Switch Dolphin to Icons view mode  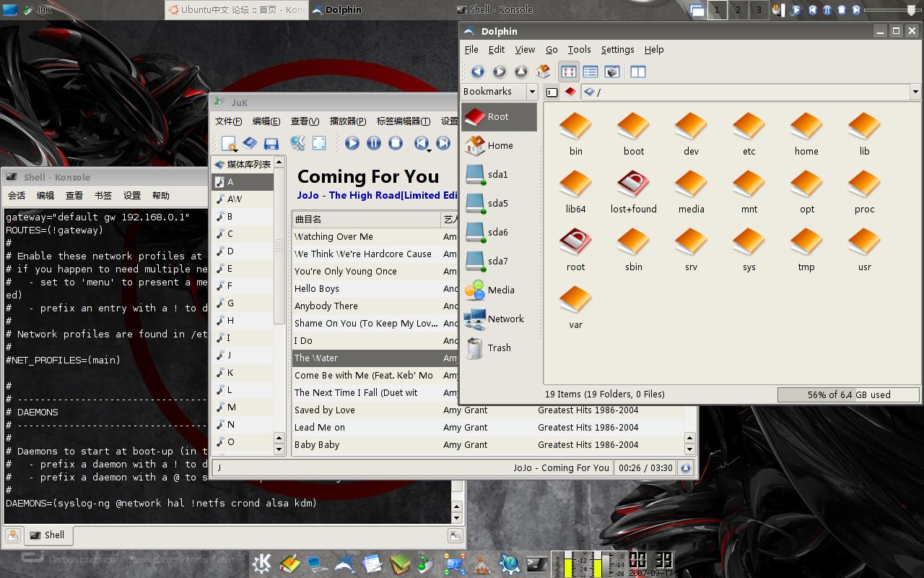tap(569, 72)
